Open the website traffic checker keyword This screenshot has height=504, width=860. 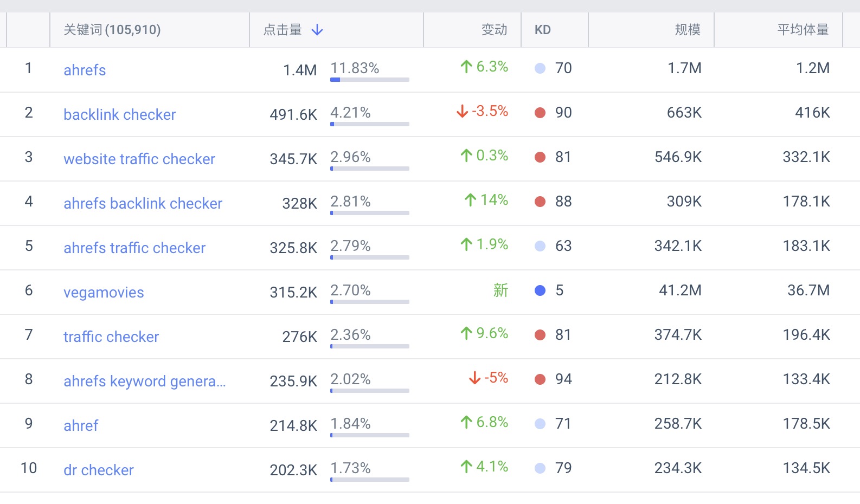click(139, 159)
